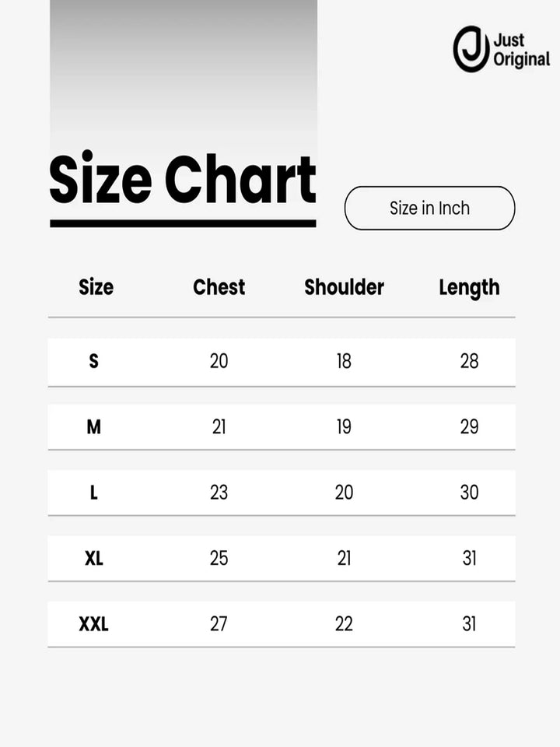Select the Length column header
The height and width of the screenshot is (747, 560).
(x=469, y=288)
